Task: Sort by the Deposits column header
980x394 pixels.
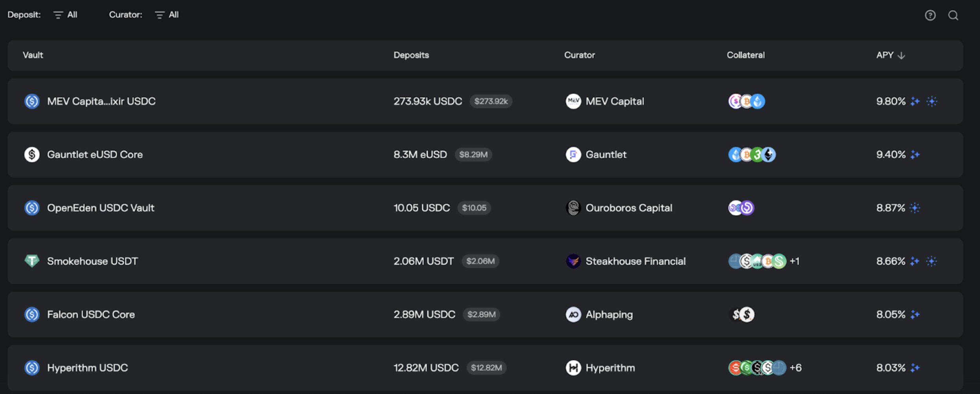Action: [411, 55]
